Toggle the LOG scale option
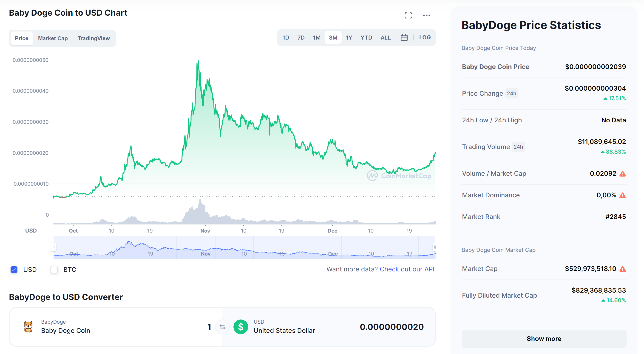The width and height of the screenshot is (644, 354). [x=425, y=37]
